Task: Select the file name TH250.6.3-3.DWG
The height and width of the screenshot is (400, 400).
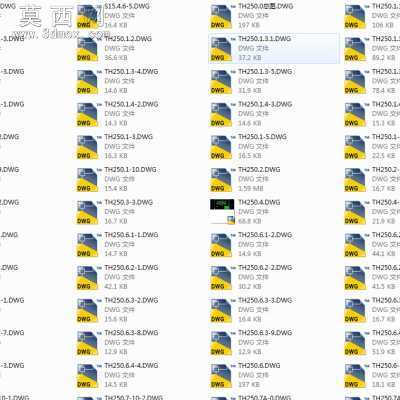Action: click(265, 300)
